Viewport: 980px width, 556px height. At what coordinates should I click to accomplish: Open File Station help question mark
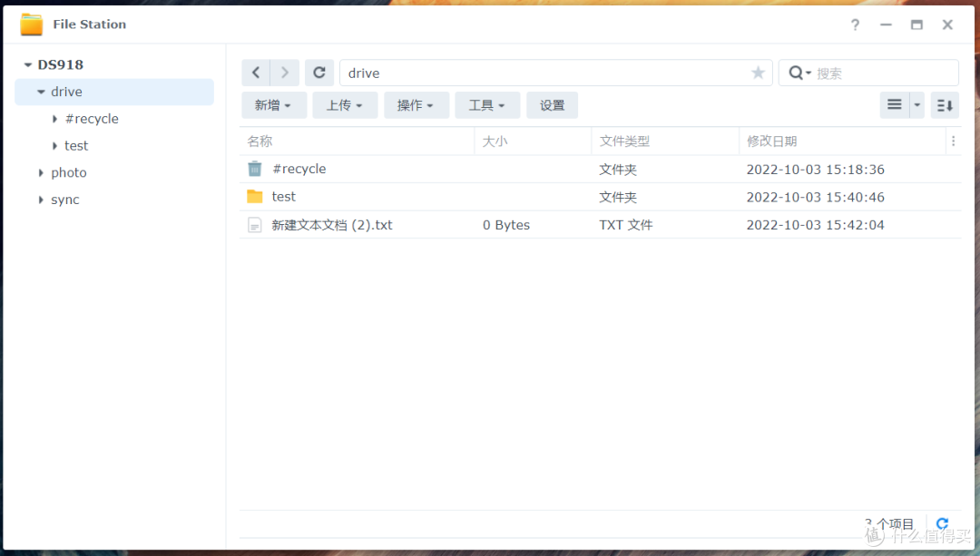coord(855,24)
